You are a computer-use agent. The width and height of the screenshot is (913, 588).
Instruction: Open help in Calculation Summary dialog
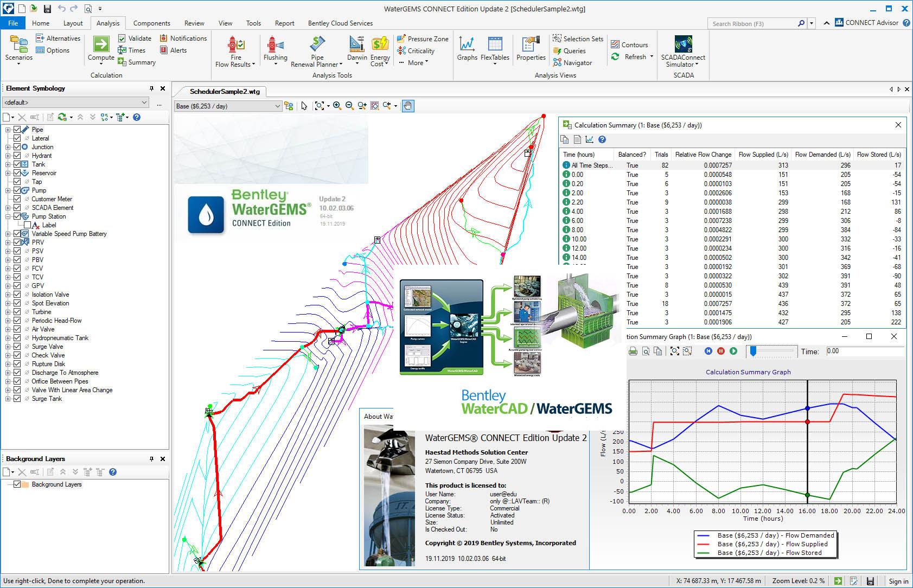(x=602, y=139)
